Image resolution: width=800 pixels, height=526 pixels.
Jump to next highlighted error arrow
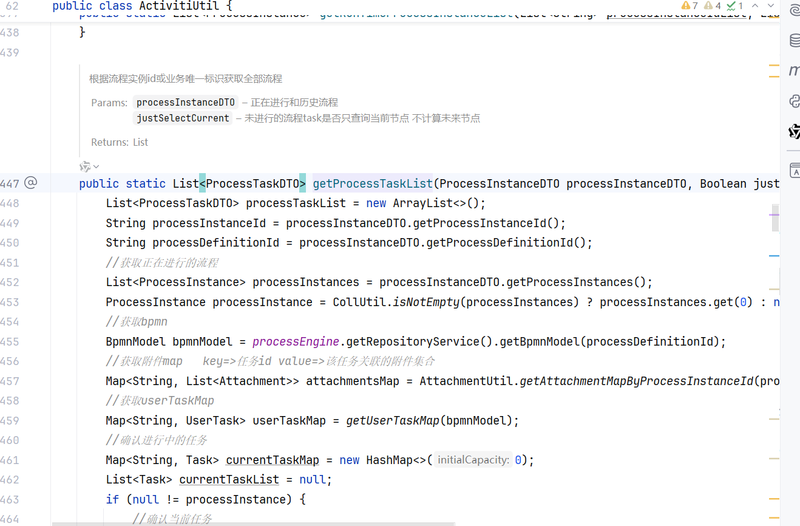pos(771,6)
